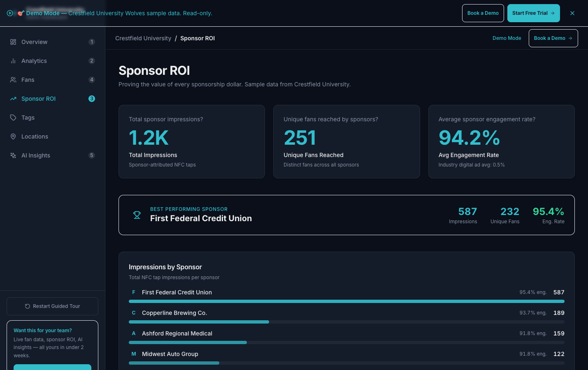Click the First Federal Credit Union impressions bar

pyautogui.click(x=346, y=301)
